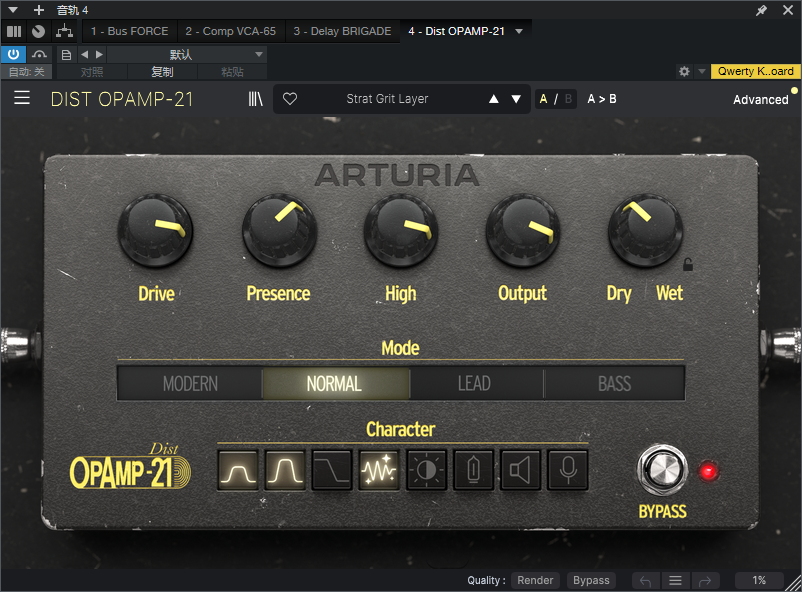Screen dimensions: 802x592
Task: Select the B preset slot
Action: tap(568, 99)
